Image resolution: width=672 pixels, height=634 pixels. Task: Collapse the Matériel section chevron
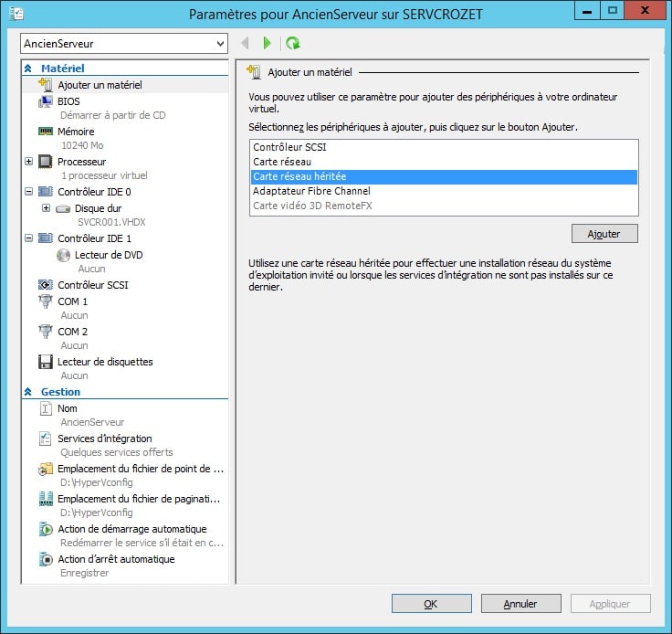point(28,69)
